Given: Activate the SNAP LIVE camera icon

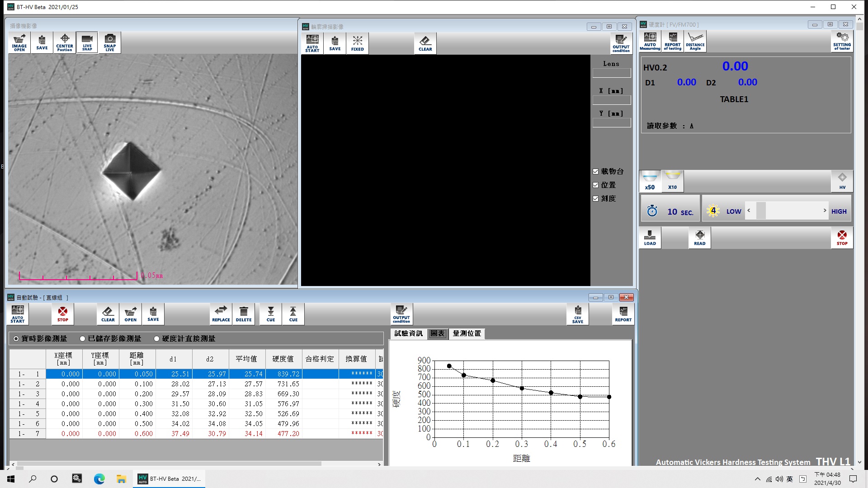Looking at the screenshot, I should (x=110, y=42).
